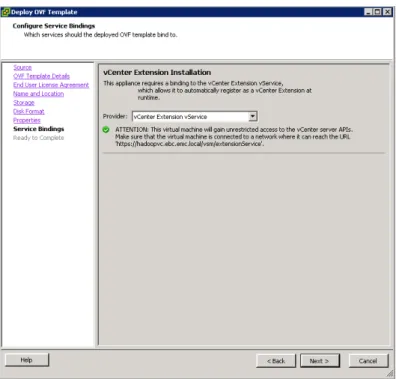Image resolution: width=396 pixels, height=379 pixels.
Task: Click Ready to Complete step label
Action: 38,138
